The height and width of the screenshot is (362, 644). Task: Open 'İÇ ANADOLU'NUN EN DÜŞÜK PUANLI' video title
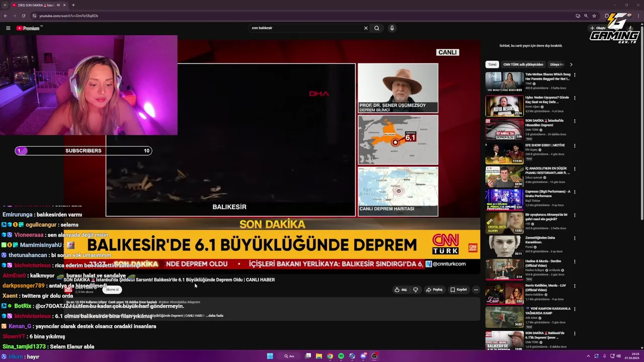(x=547, y=170)
